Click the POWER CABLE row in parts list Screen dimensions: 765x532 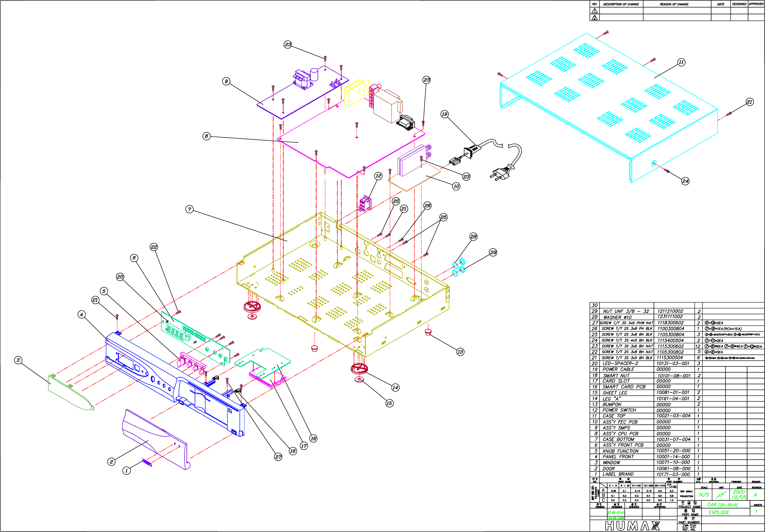pos(618,369)
